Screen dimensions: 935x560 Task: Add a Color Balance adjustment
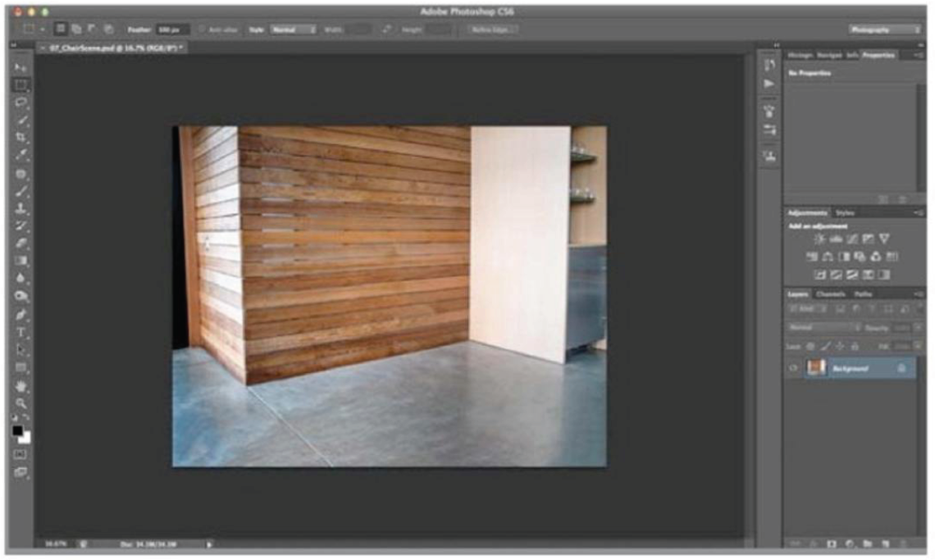[x=828, y=257]
